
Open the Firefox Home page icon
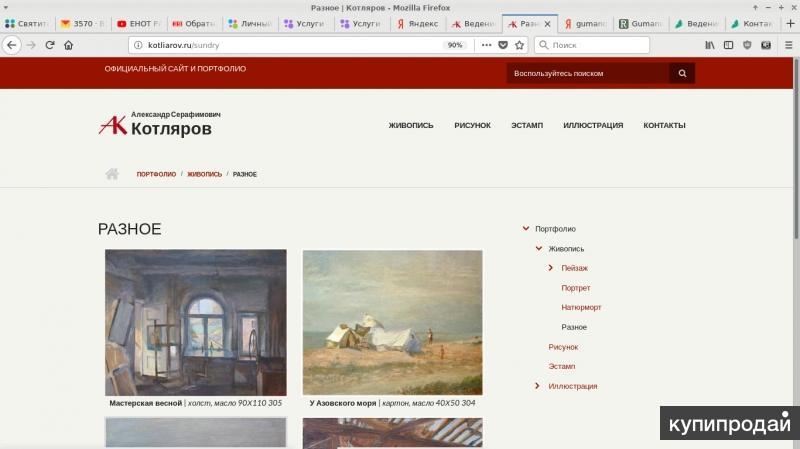68,45
